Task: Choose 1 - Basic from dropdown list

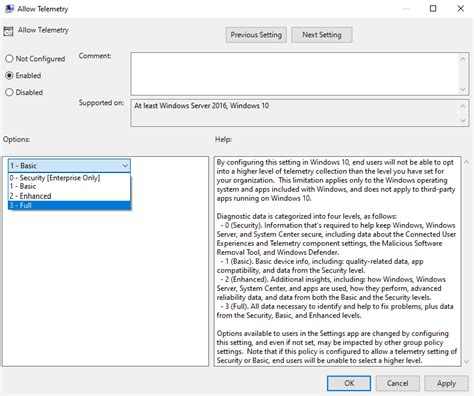Action: [69, 186]
